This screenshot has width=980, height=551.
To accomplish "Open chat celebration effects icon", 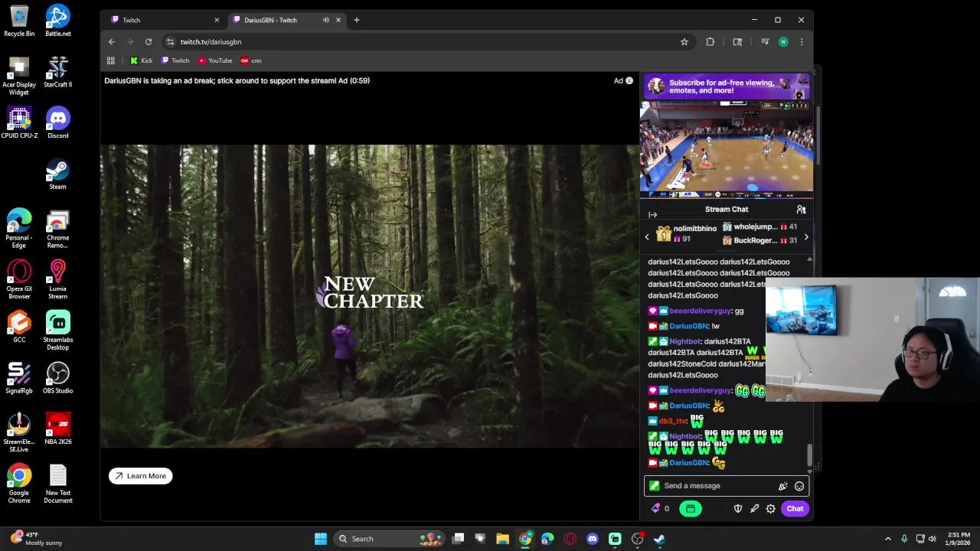I will click(x=782, y=486).
